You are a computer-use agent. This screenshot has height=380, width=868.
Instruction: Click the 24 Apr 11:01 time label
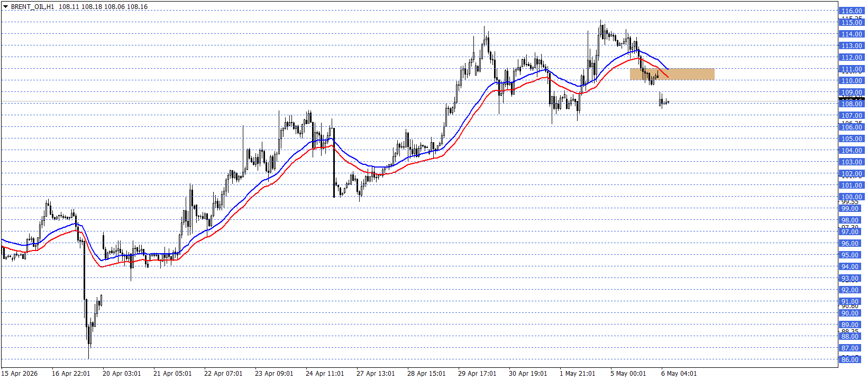coord(325,374)
